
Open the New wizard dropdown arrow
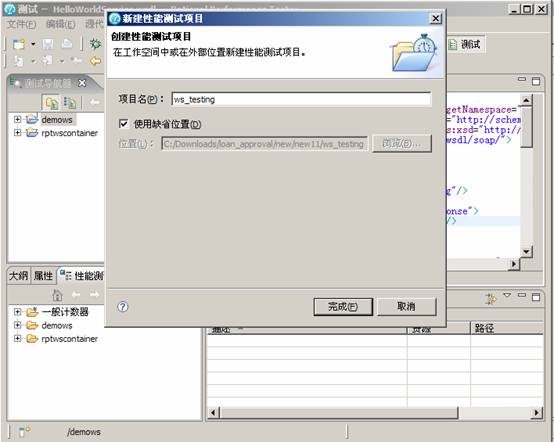pyautogui.click(x=33, y=45)
